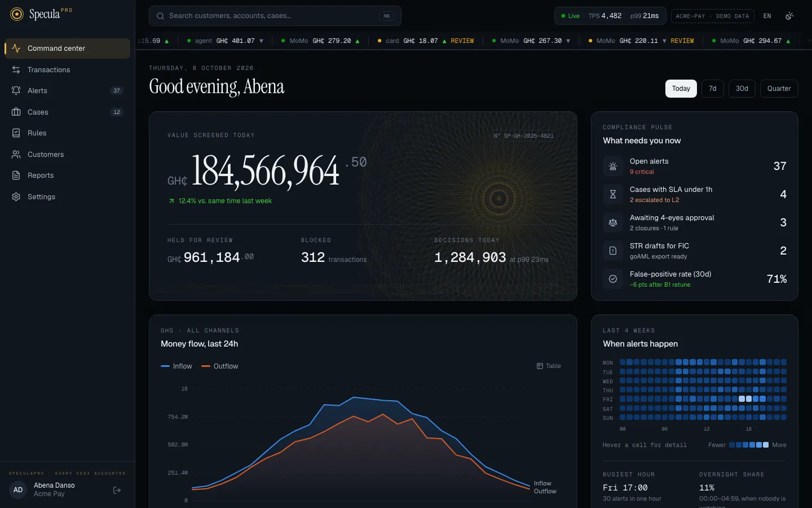This screenshot has height=508, width=812.
Task: Click the document icon for STR drafts
Action: (x=613, y=251)
